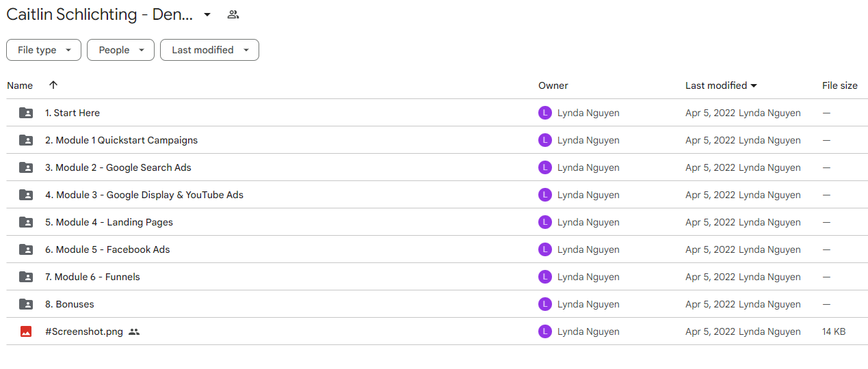Open the Module 2 - Google Search Ads folder
The width and height of the screenshot is (868, 369).
118,167
